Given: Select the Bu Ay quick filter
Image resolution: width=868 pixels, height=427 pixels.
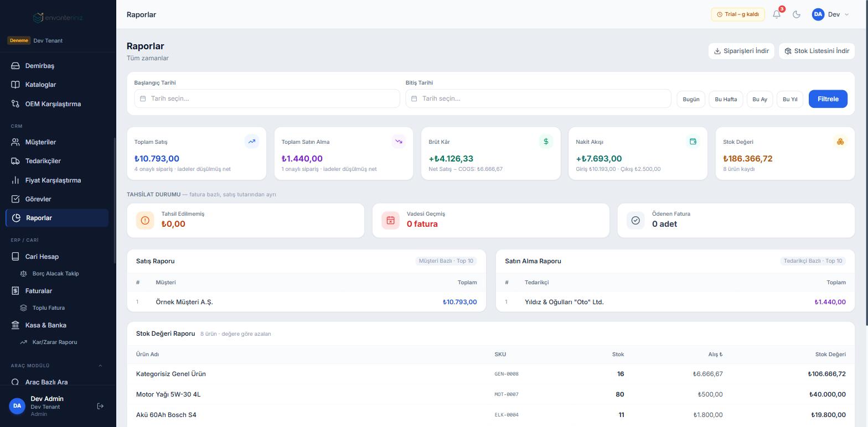Looking at the screenshot, I should (x=759, y=100).
